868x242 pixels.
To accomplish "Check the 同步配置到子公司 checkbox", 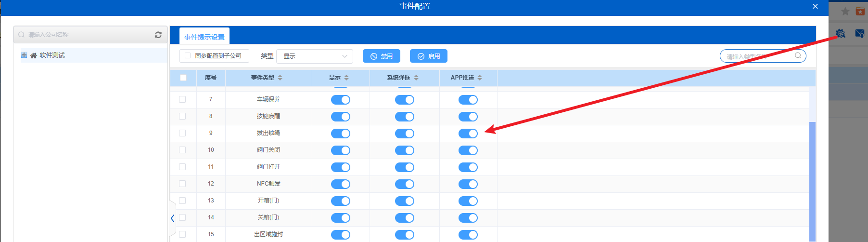I will click(188, 56).
